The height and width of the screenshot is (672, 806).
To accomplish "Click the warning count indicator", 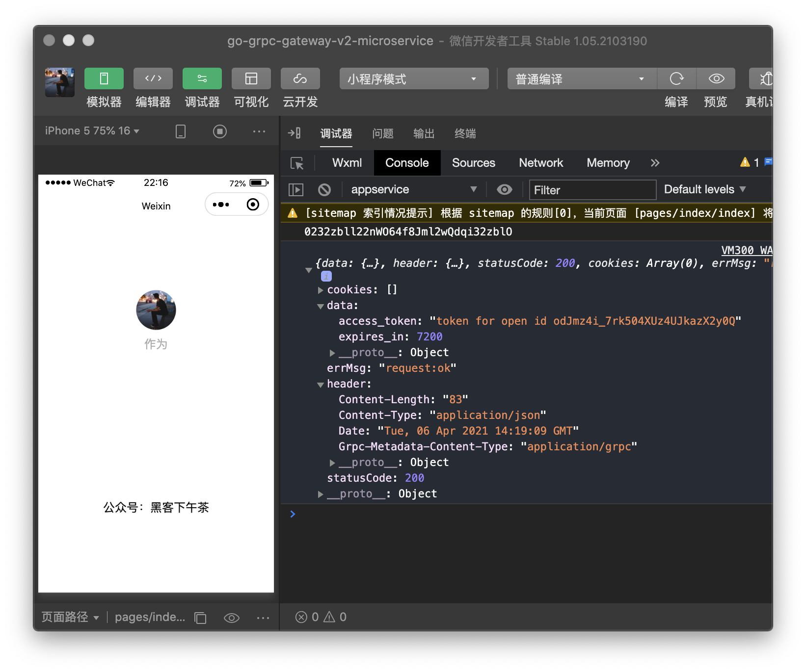I will tap(750, 162).
